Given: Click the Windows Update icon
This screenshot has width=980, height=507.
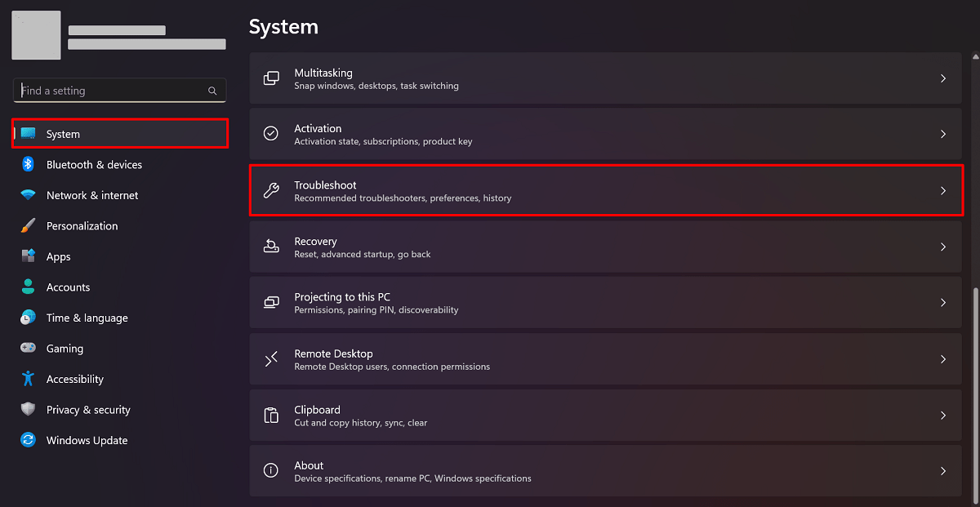Looking at the screenshot, I should pos(28,440).
